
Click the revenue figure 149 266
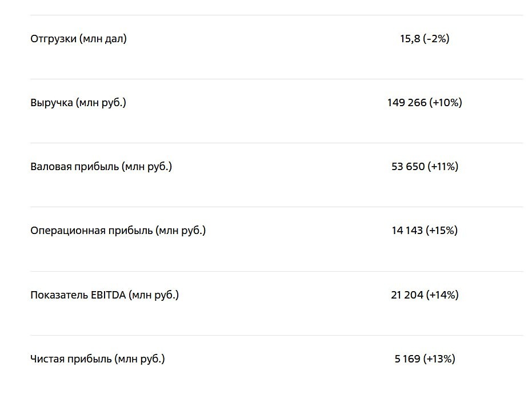(406, 103)
